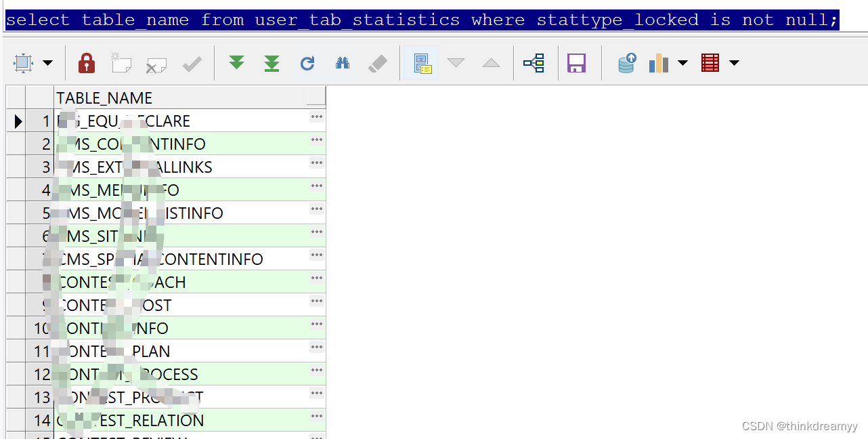
Task: Open the ellipsis button in row 12
Action: point(316,371)
